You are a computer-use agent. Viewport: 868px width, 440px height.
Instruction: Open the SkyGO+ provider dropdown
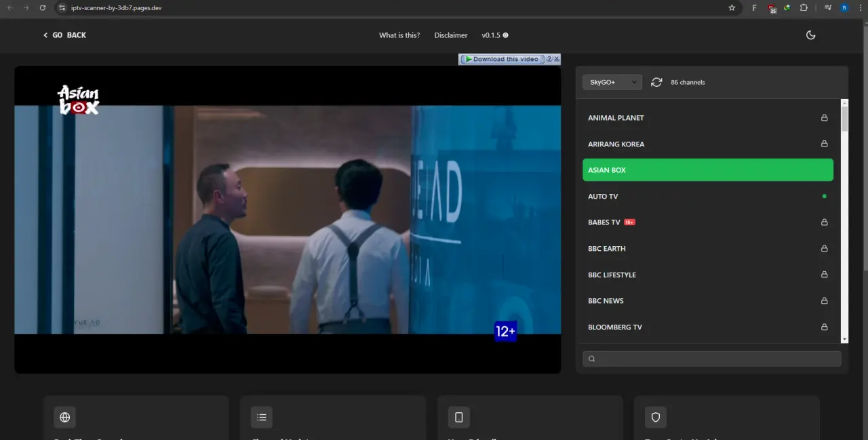tap(612, 82)
